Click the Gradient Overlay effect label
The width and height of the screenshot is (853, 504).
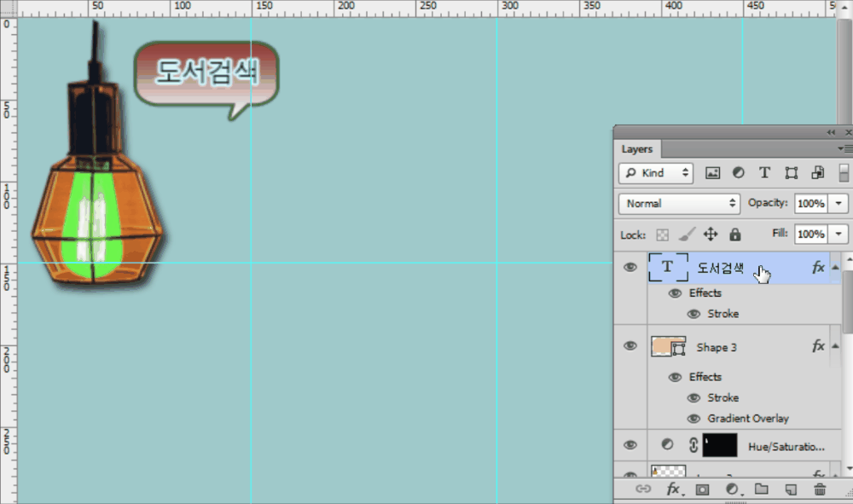pyautogui.click(x=748, y=419)
